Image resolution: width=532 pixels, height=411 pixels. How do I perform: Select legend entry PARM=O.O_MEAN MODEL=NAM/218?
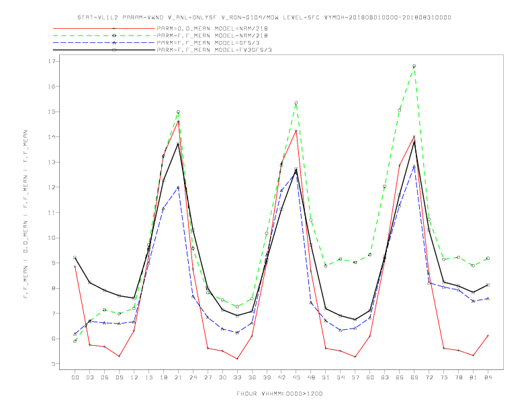(x=212, y=28)
